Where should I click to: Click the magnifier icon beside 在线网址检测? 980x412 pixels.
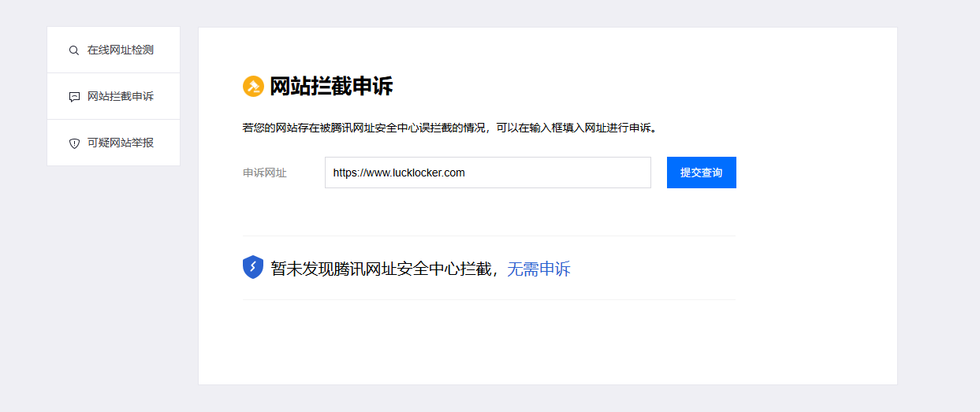coord(74,50)
